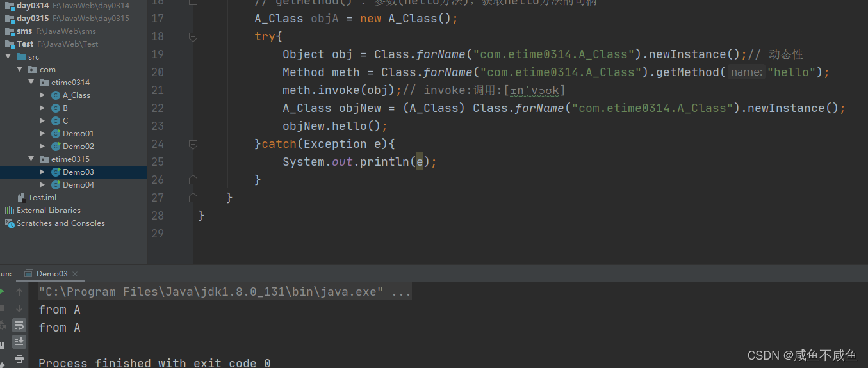The width and height of the screenshot is (868, 368).
Task: Collapse the etime0315 package arrow
Action: (31, 159)
